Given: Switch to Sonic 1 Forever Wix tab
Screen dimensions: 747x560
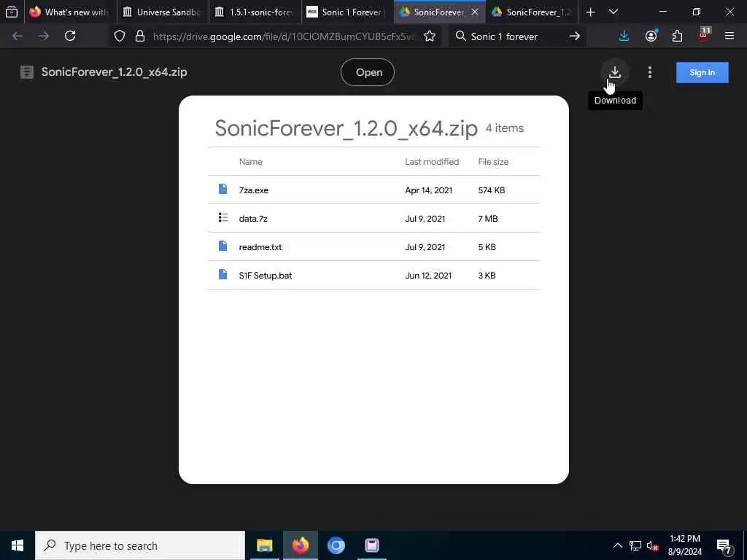Looking at the screenshot, I should 347,12.
